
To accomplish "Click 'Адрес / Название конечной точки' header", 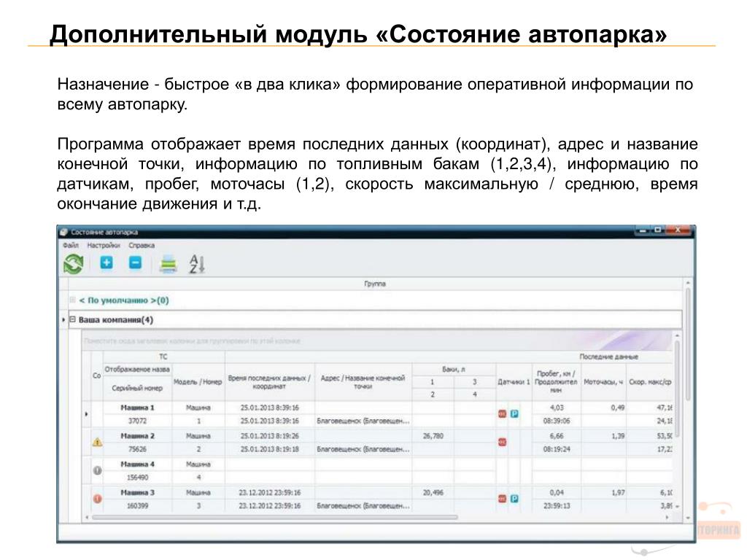I will (363, 382).
